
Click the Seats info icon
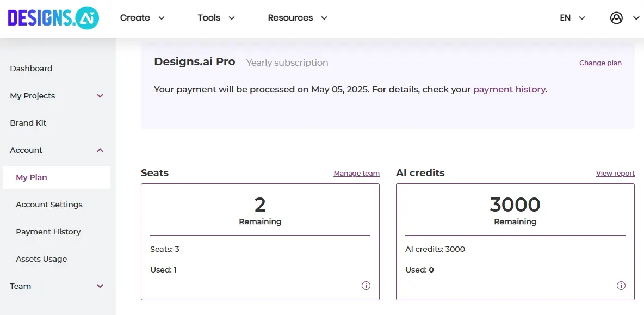(366, 286)
